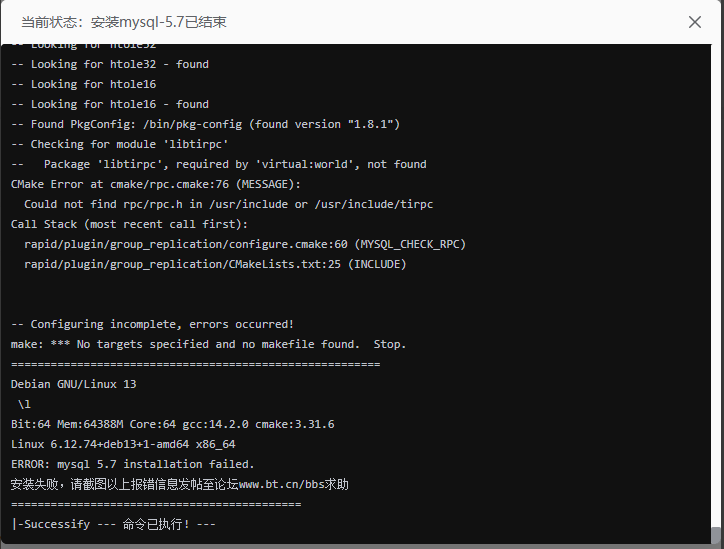Close the mysql-5.7 installation log dialog

(x=695, y=22)
